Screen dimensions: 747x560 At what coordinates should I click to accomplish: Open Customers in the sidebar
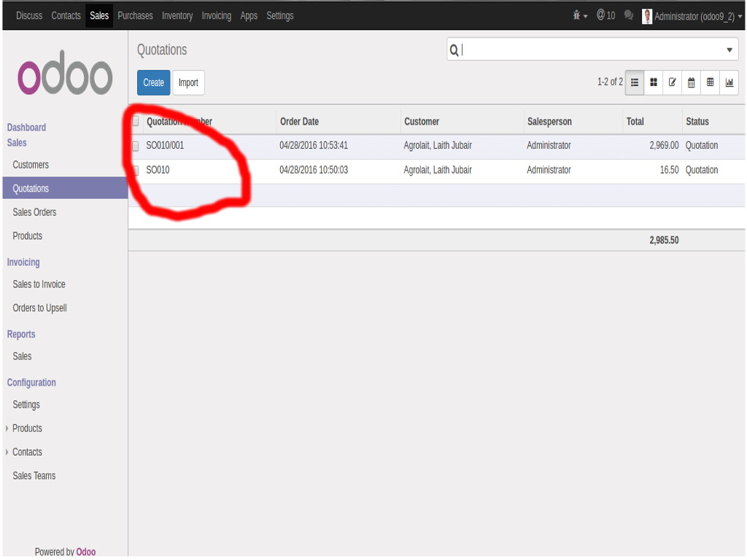[31, 165]
